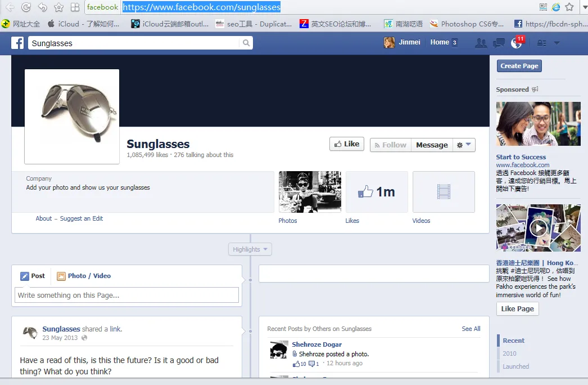Expand the Highlights dropdown
This screenshot has height=385, width=588.
250,249
